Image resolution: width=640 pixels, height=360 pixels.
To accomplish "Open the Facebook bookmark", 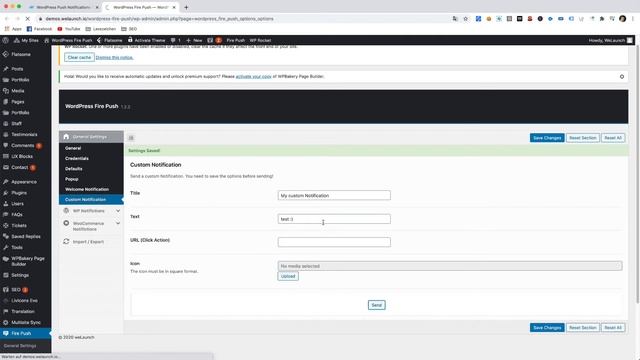I will point(39,29).
